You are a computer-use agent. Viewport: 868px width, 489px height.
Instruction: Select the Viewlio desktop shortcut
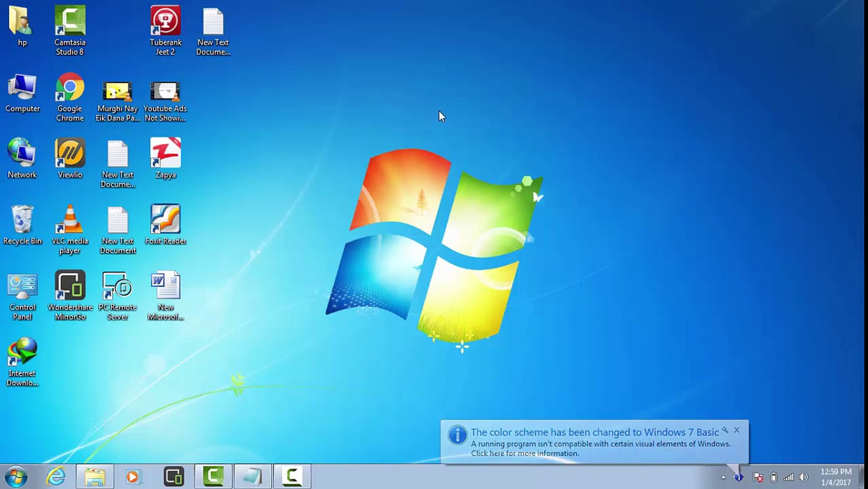tap(70, 158)
